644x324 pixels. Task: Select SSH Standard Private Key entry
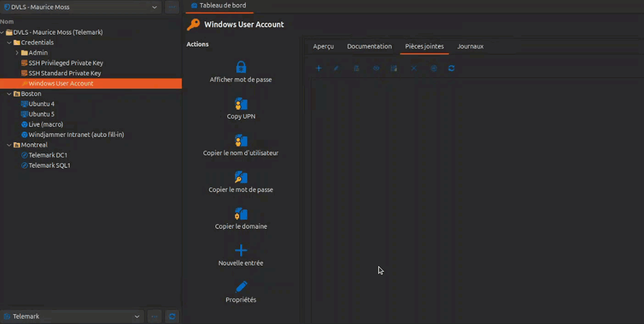pos(65,73)
